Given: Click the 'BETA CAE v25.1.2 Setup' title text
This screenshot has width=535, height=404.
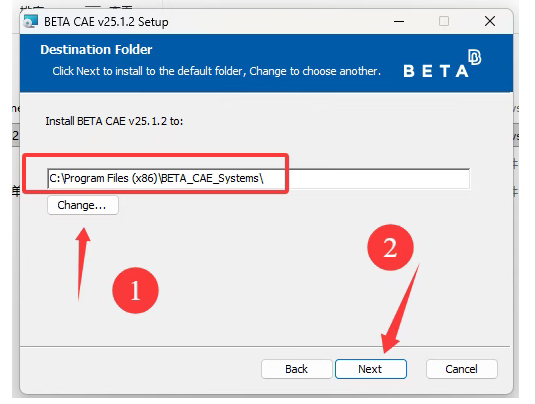Looking at the screenshot, I should [x=106, y=22].
